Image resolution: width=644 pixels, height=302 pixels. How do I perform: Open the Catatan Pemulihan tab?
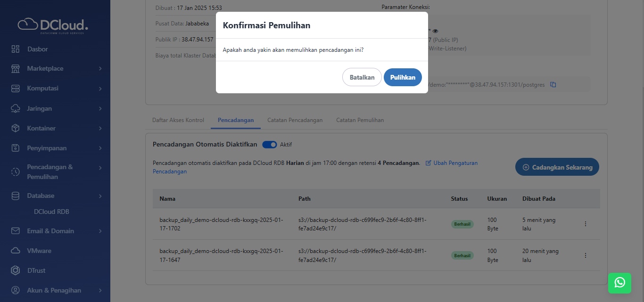tap(360, 120)
